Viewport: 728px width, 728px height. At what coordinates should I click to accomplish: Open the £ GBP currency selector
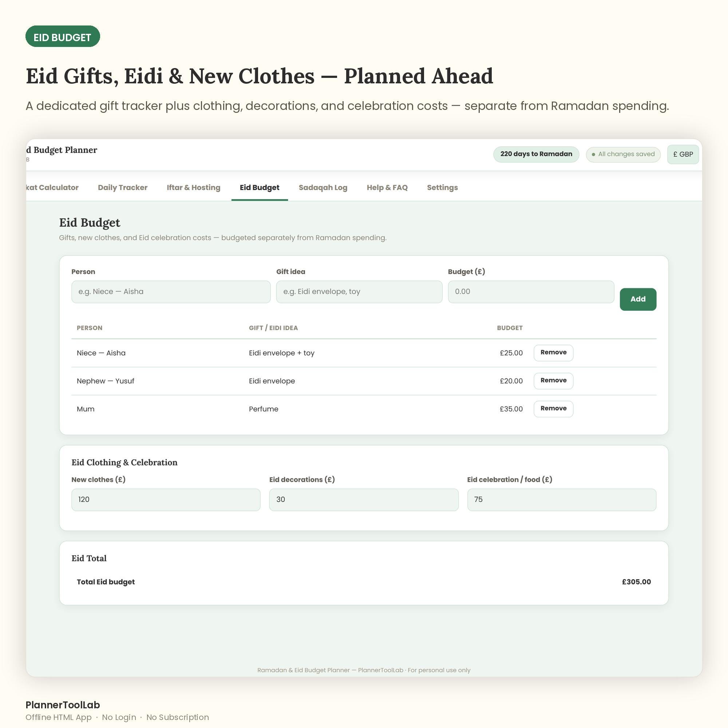pos(683,154)
